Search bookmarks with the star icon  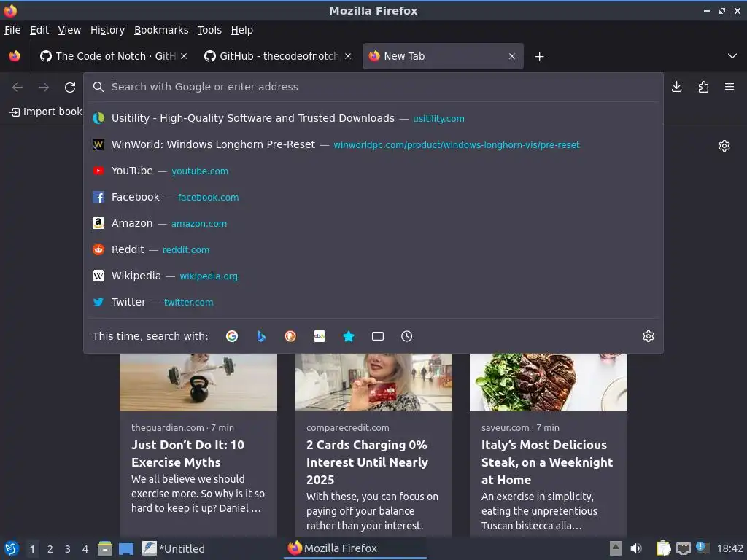349,336
